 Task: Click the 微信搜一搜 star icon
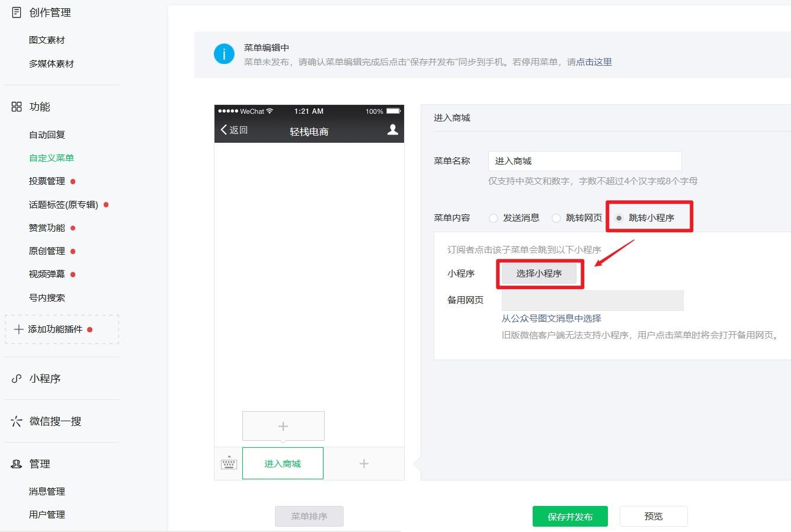pos(17,421)
